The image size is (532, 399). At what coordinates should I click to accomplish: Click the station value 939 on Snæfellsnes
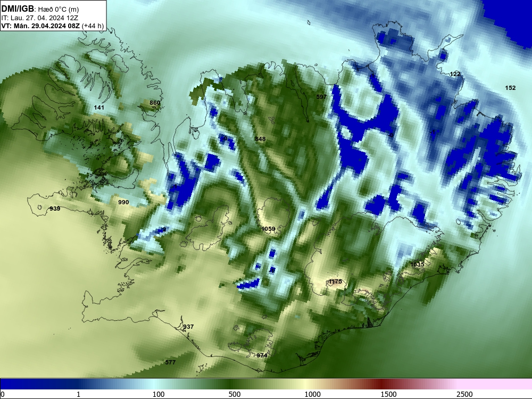(55, 209)
